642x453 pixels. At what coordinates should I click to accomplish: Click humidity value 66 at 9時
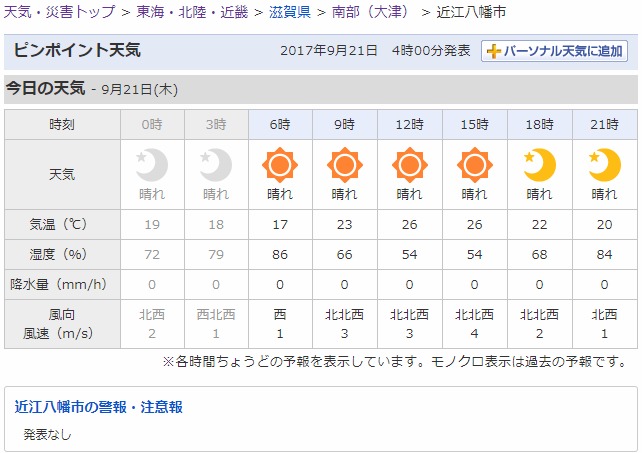[345, 254]
